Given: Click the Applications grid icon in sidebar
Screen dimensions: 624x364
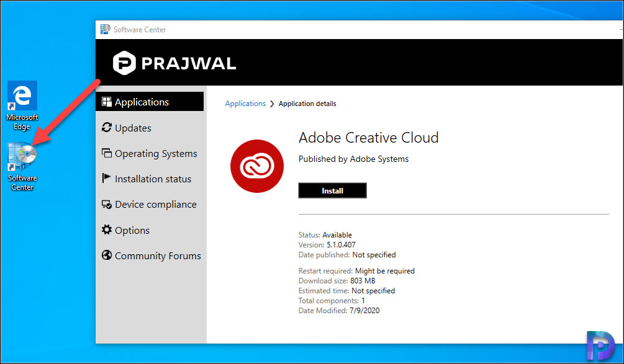Looking at the screenshot, I should click(x=107, y=102).
